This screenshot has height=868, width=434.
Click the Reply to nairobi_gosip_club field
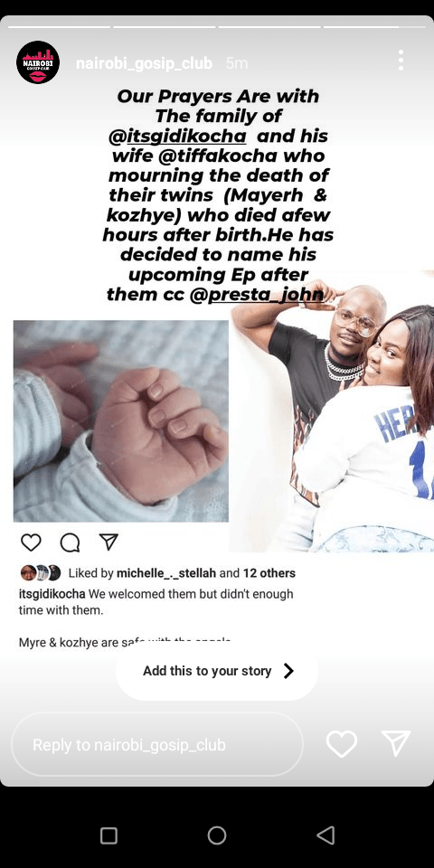pyautogui.click(x=157, y=744)
